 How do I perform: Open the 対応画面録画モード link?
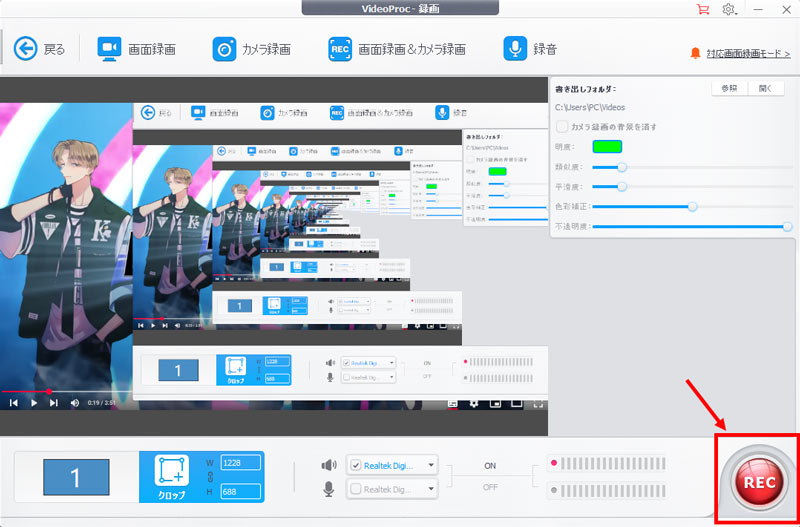(748, 53)
